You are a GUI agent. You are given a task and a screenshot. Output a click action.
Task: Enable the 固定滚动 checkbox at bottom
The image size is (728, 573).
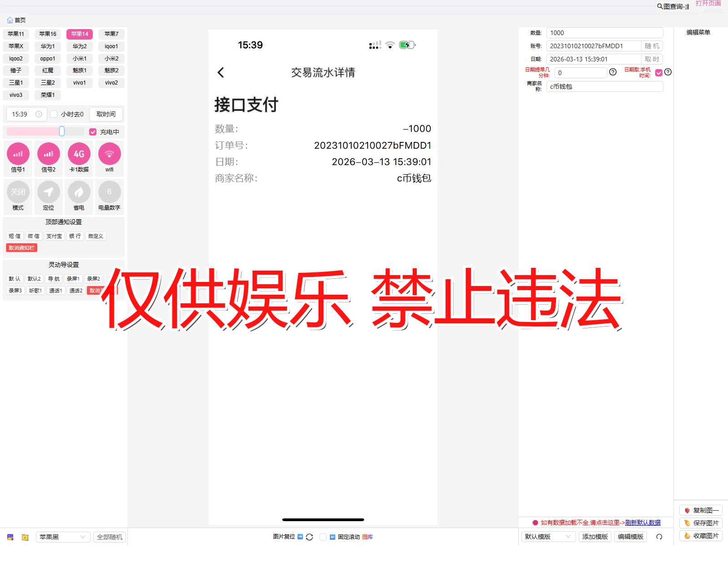(x=323, y=537)
